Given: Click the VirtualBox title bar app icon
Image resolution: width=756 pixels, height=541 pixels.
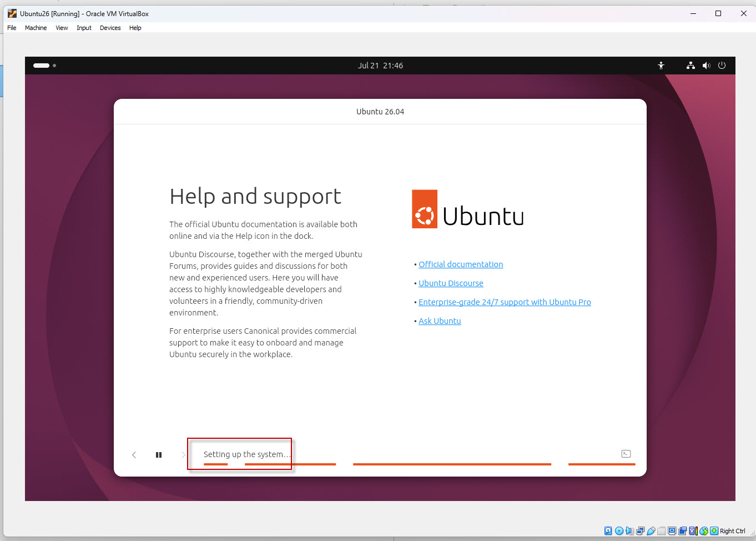Looking at the screenshot, I should pos(12,13).
